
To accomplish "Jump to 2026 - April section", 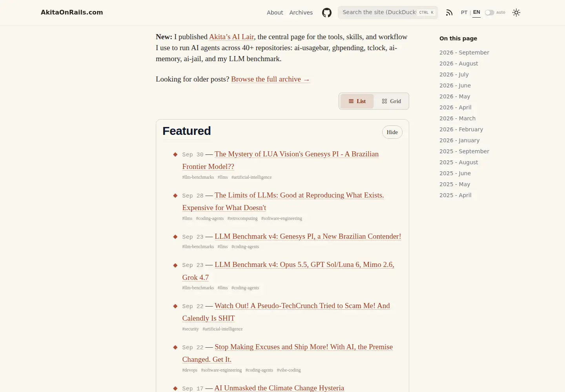I will point(456,107).
